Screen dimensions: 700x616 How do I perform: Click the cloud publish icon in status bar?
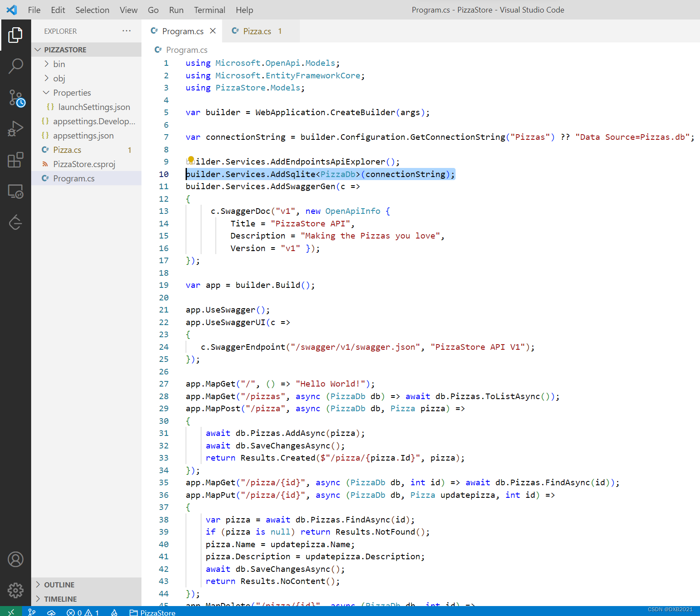click(x=51, y=612)
